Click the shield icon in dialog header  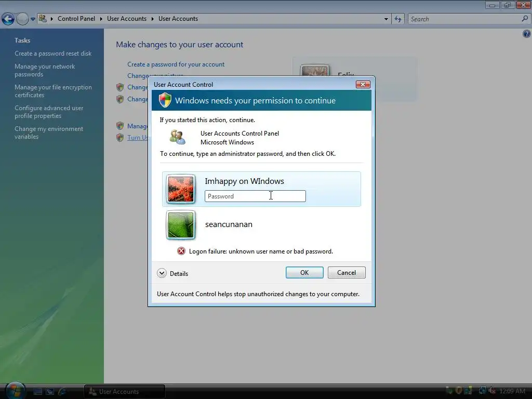tap(165, 100)
